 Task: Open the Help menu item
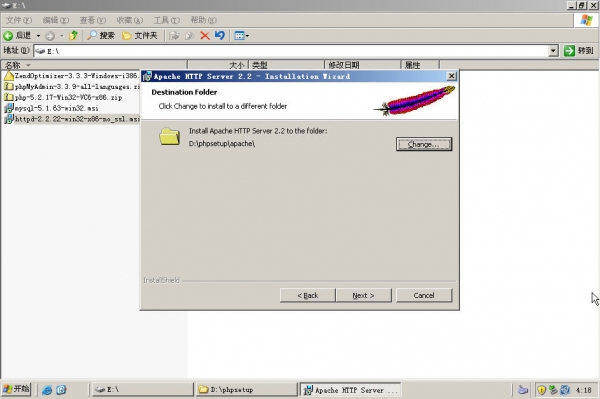click(x=204, y=20)
